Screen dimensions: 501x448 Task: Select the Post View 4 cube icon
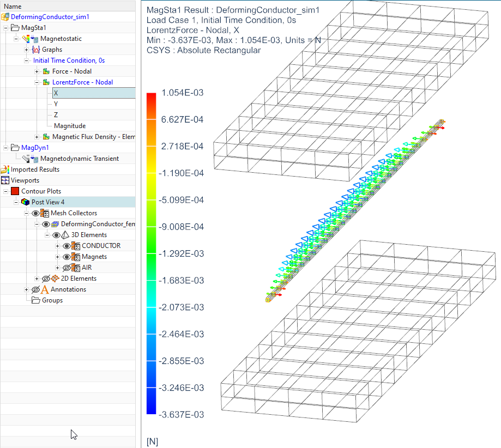tap(25, 202)
